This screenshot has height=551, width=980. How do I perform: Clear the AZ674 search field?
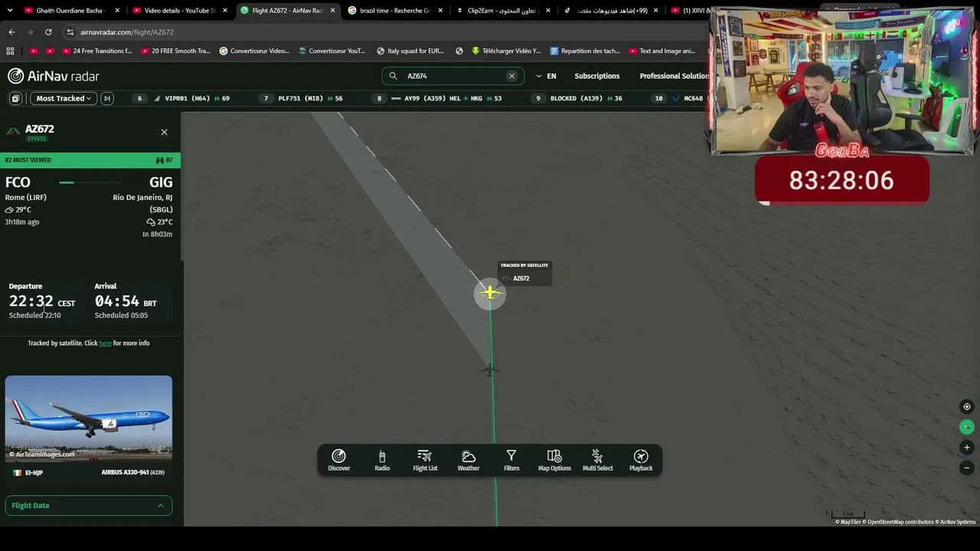511,76
